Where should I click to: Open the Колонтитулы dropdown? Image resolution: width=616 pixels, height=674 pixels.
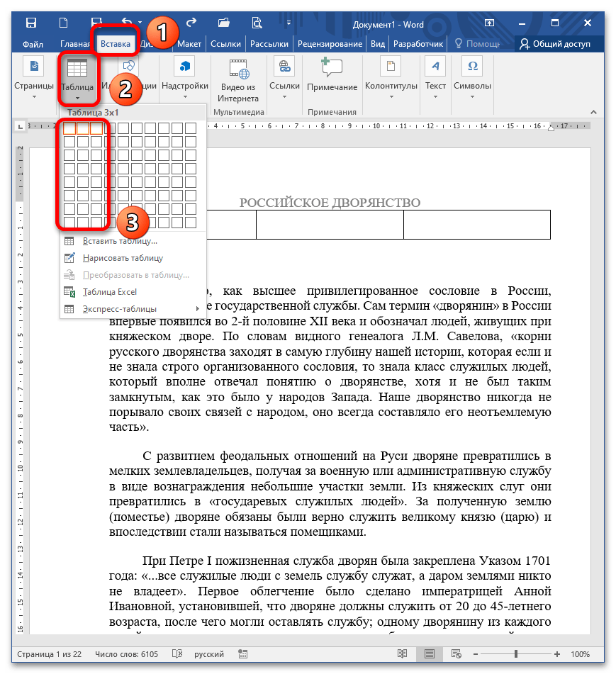[x=391, y=79]
